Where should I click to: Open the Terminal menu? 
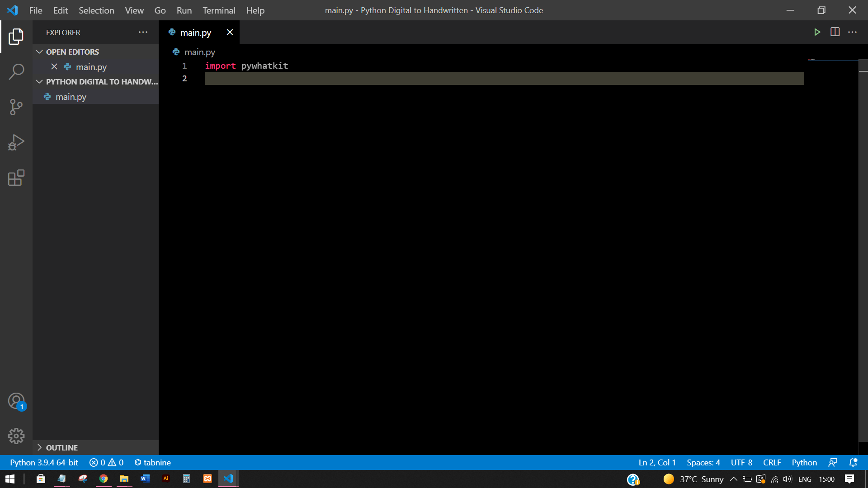(219, 10)
